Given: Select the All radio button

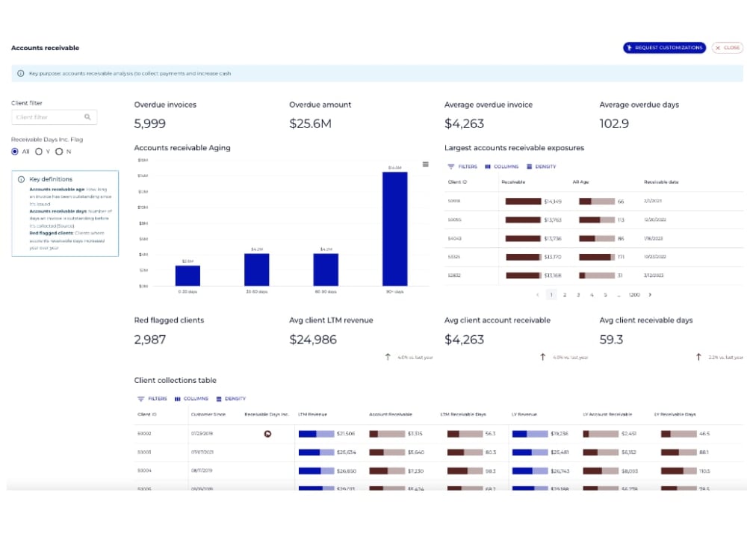Looking at the screenshot, I should click(15, 152).
